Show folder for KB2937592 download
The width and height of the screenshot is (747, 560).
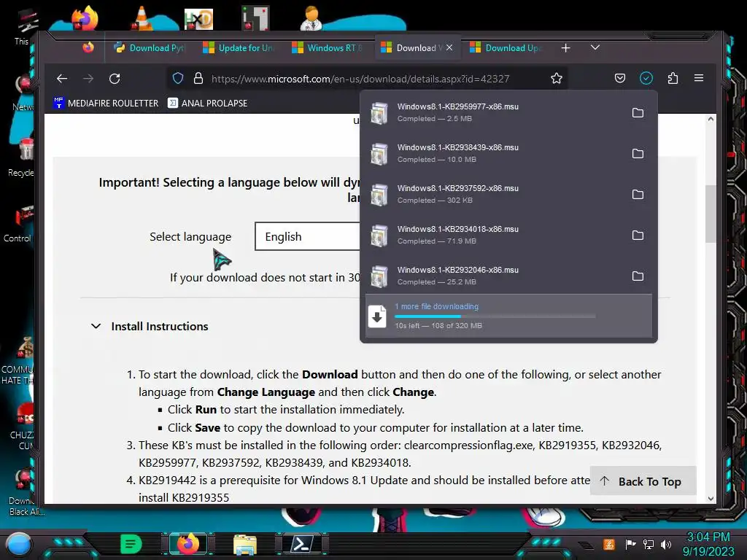point(638,195)
